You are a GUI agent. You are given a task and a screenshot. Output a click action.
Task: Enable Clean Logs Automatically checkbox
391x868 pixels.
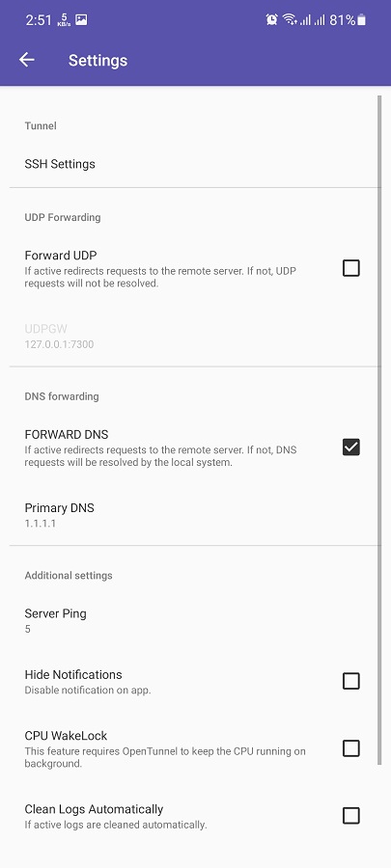(x=351, y=815)
